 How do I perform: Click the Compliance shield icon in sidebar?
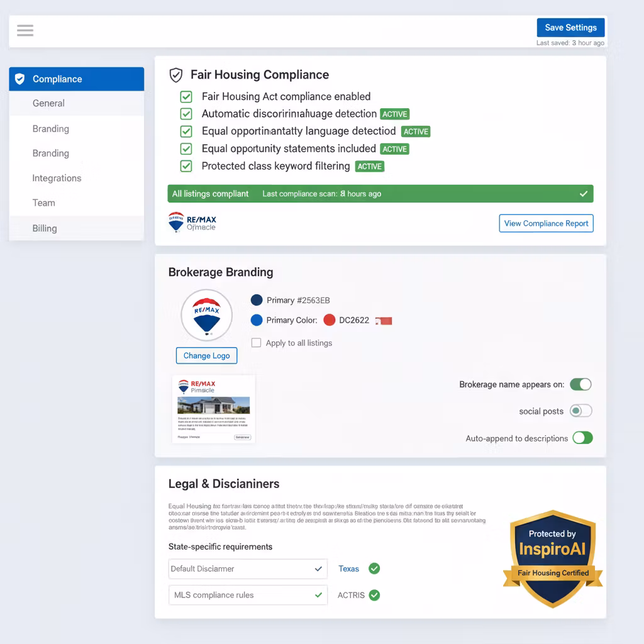point(20,79)
